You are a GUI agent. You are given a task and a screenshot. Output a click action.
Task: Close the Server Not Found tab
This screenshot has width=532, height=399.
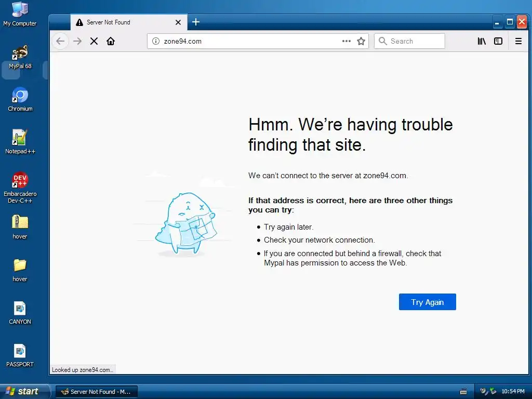[178, 22]
